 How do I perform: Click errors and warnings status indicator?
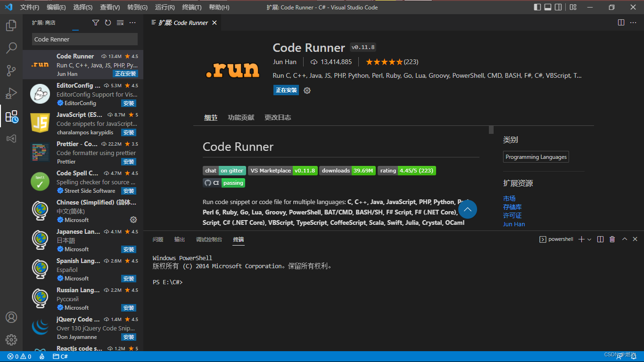coord(19,357)
